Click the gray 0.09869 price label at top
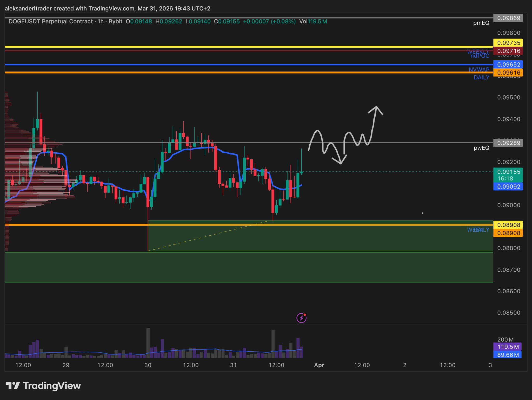 pos(508,18)
